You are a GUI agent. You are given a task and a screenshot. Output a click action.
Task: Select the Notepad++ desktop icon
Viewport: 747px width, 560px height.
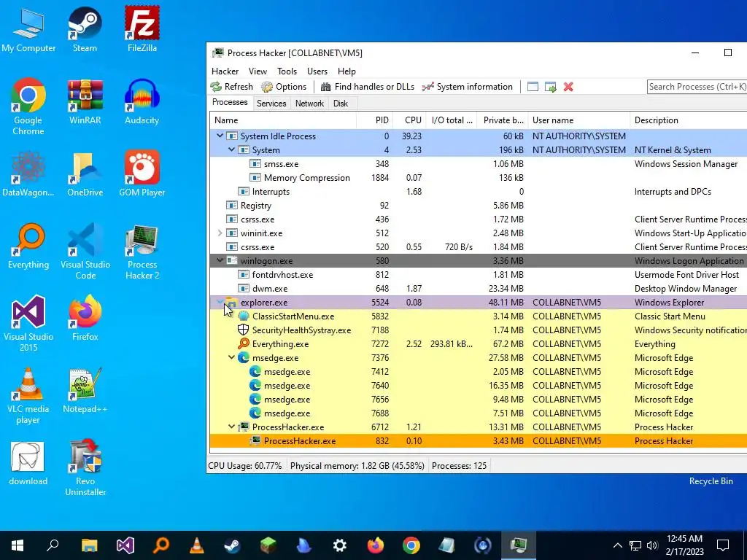pos(85,390)
